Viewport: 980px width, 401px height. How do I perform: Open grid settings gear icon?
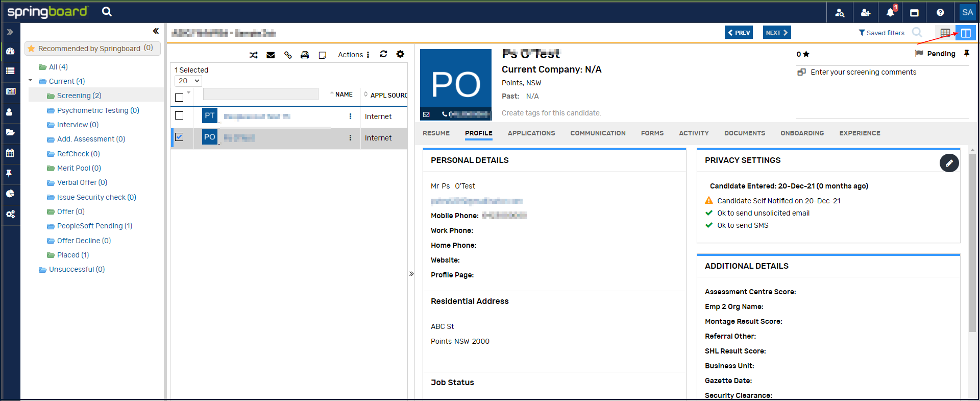(400, 54)
